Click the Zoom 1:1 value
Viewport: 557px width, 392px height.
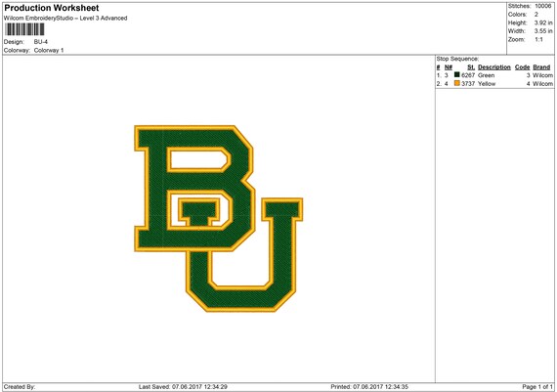click(538, 39)
